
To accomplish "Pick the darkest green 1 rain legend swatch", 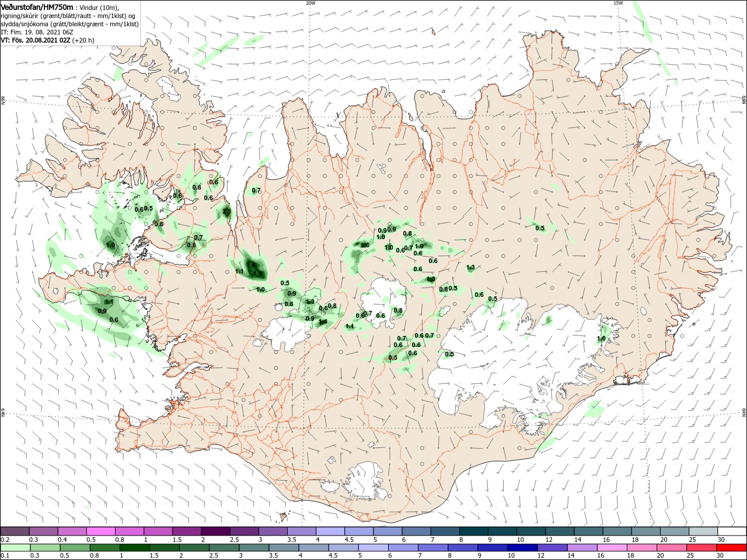I will (x=134, y=548).
